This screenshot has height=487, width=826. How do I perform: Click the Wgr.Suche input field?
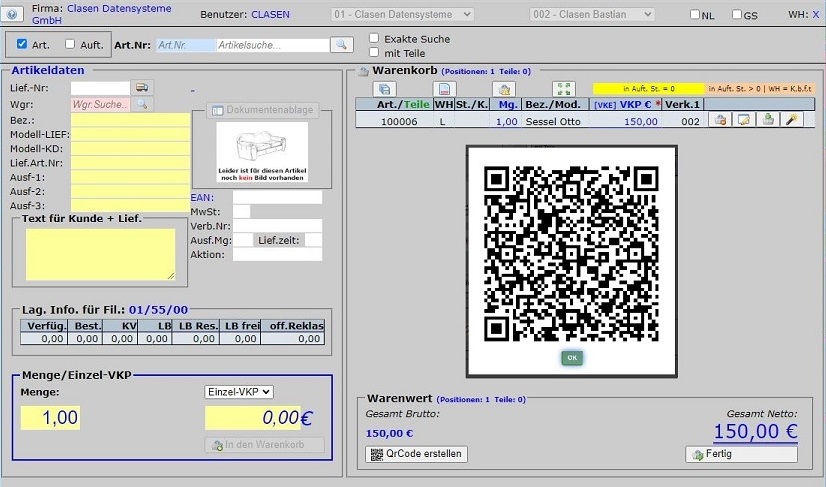tap(100, 104)
